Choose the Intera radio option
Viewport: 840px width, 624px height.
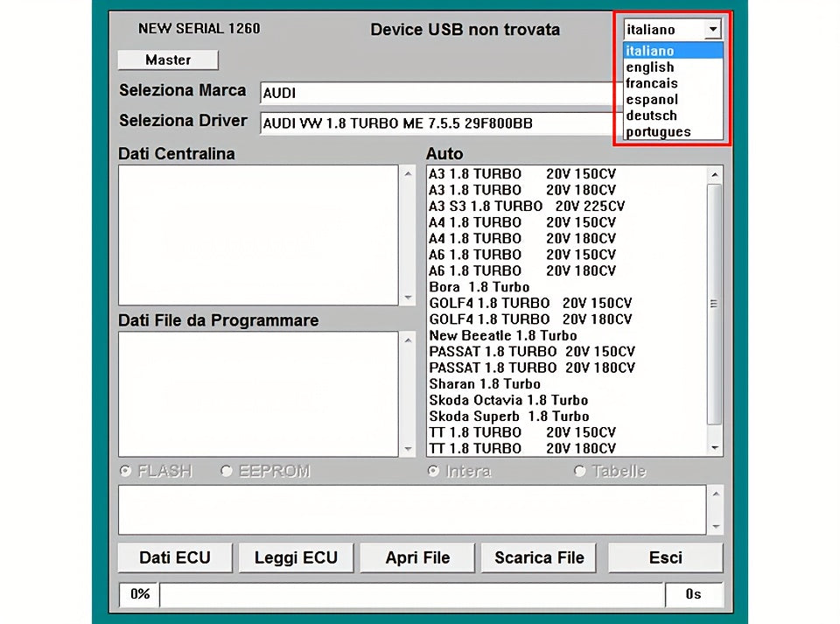pos(433,471)
